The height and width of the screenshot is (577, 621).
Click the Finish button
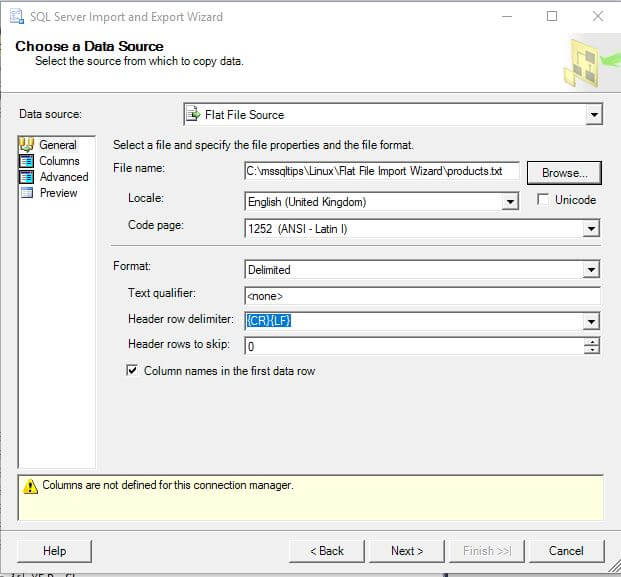[487, 551]
